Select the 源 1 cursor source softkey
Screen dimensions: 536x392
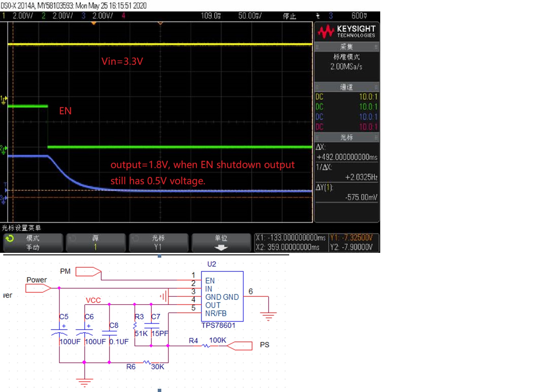96,242
